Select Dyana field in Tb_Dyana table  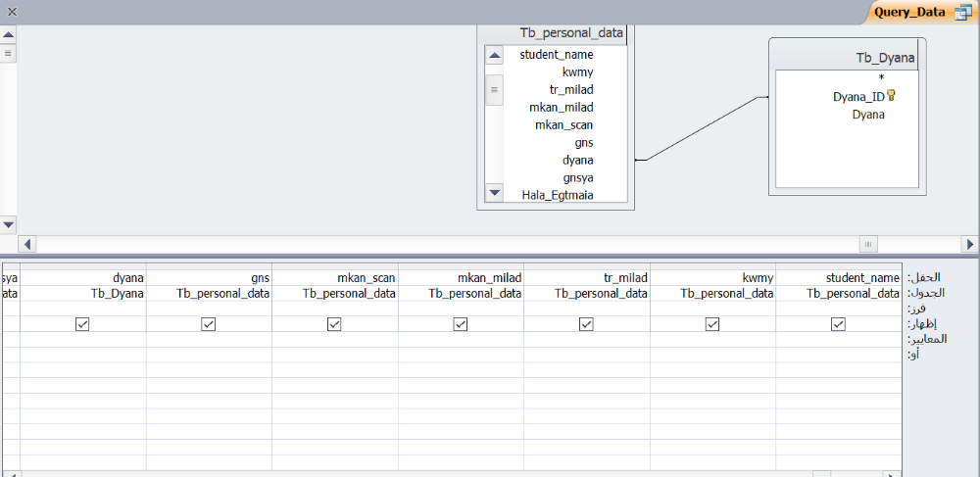pos(868,115)
